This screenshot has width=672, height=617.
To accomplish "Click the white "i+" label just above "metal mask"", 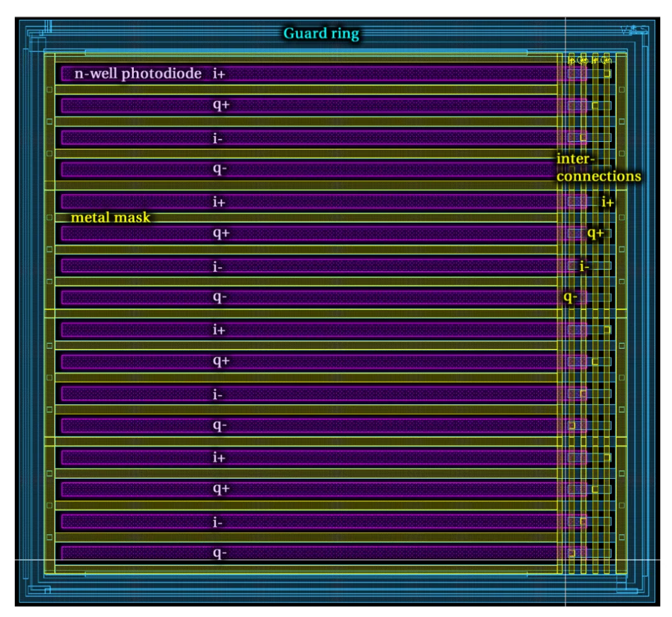I will tap(219, 202).
